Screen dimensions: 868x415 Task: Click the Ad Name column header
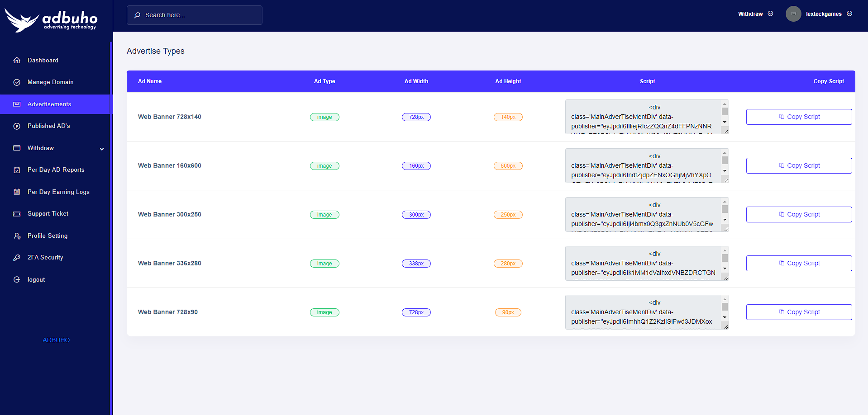click(x=150, y=81)
